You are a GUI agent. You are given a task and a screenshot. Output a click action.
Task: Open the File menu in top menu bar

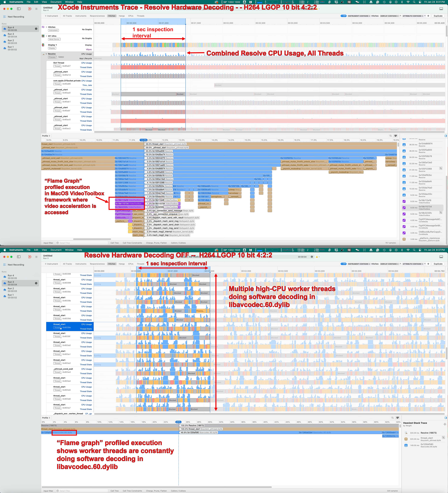coord(29,2)
